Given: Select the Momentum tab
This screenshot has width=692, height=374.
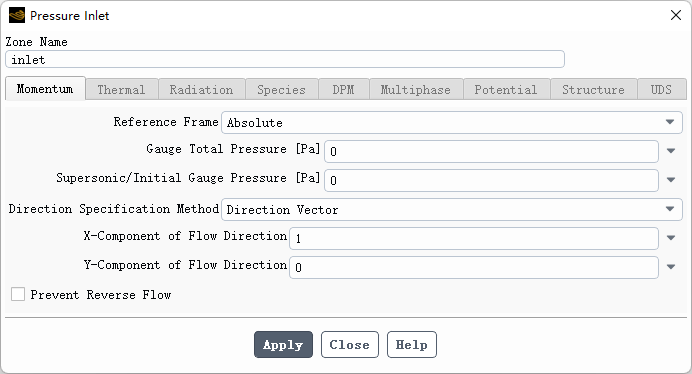Looking at the screenshot, I should click(45, 89).
